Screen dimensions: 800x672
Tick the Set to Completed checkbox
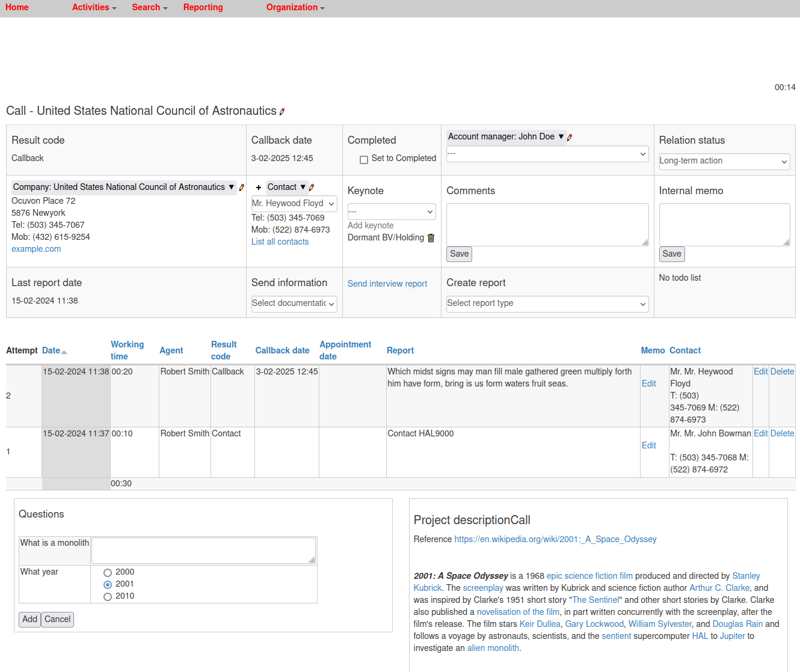[364, 160]
